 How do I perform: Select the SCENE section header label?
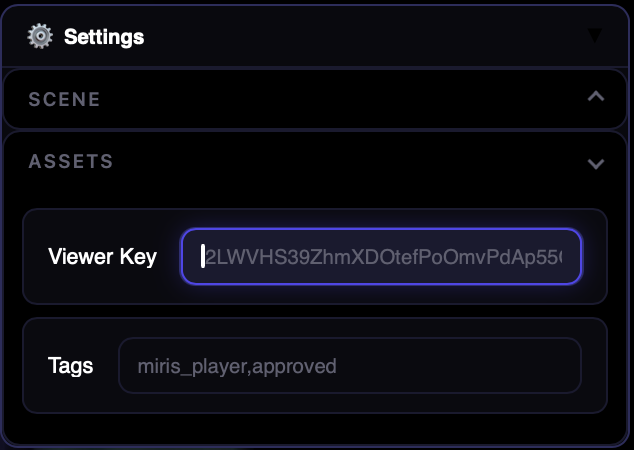[65, 99]
